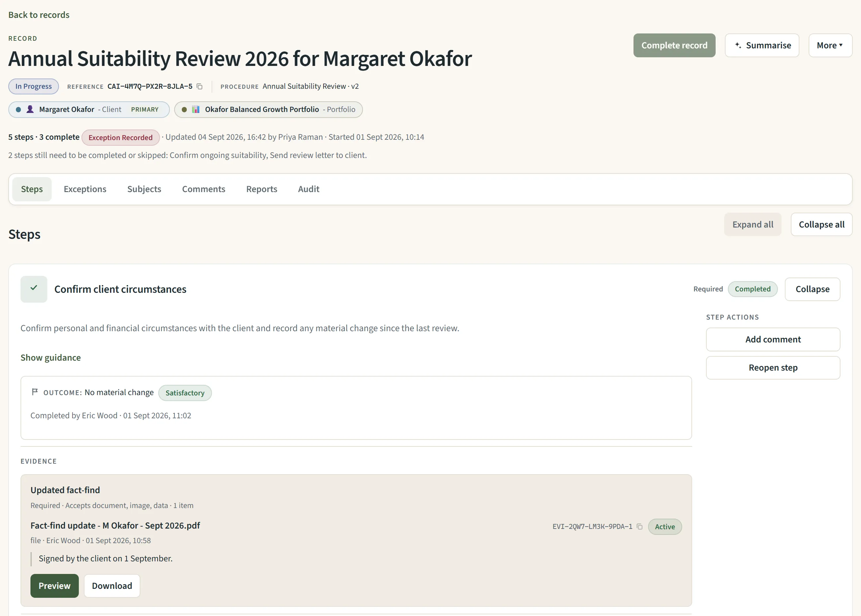Screen dimensions: 861x616
Task: Click the checkmark icon on Confirm client circumstances
Action: click(34, 289)
